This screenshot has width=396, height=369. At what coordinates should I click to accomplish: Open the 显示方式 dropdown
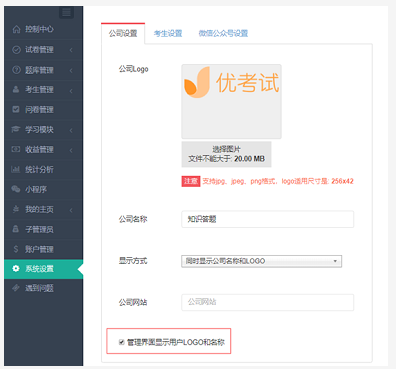tap(261, 261)
